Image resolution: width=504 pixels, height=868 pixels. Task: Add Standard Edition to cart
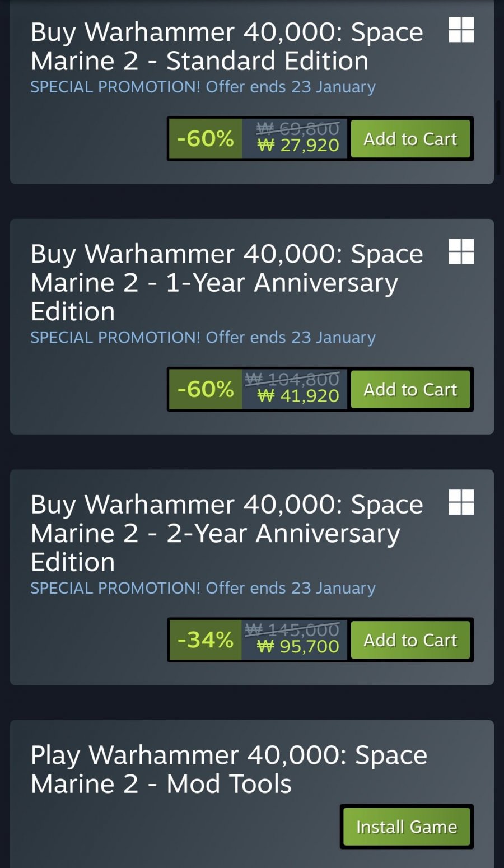click(410, 139)
